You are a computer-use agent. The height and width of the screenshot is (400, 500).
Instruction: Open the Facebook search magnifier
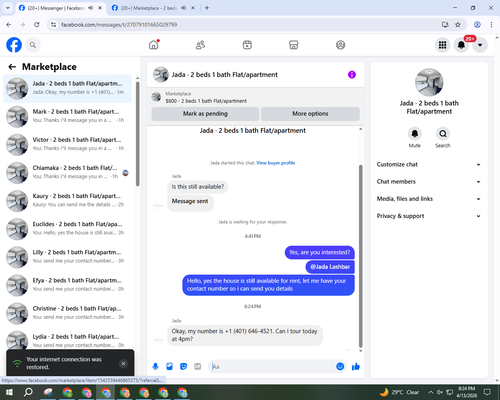pyautogui.click(x=33, y=45)
